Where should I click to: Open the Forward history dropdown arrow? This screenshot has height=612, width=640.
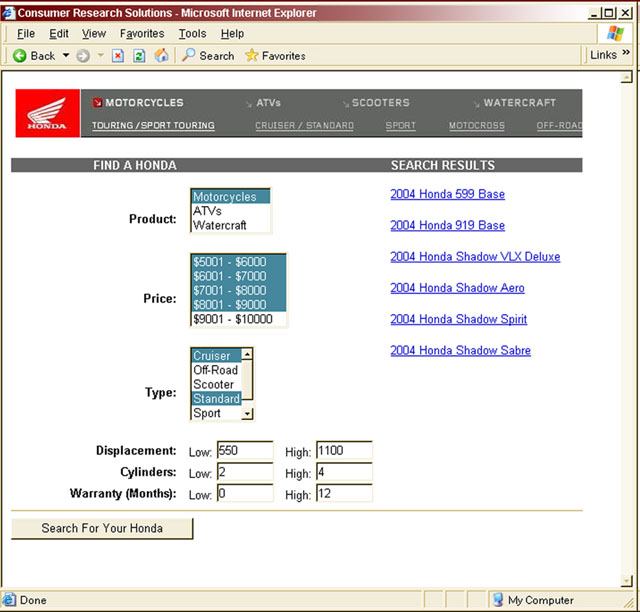point(101,55)
